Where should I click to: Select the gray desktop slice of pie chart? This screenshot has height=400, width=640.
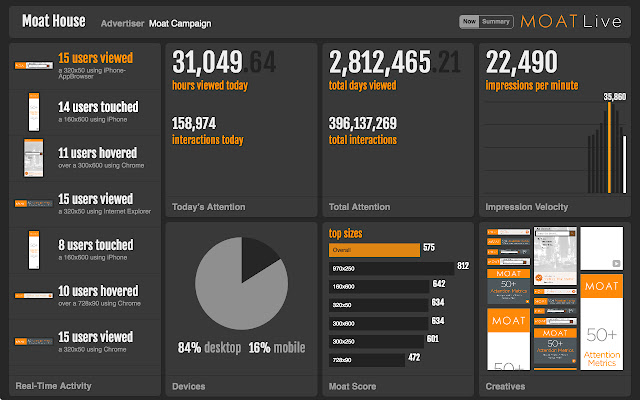[x=235, y=294]
